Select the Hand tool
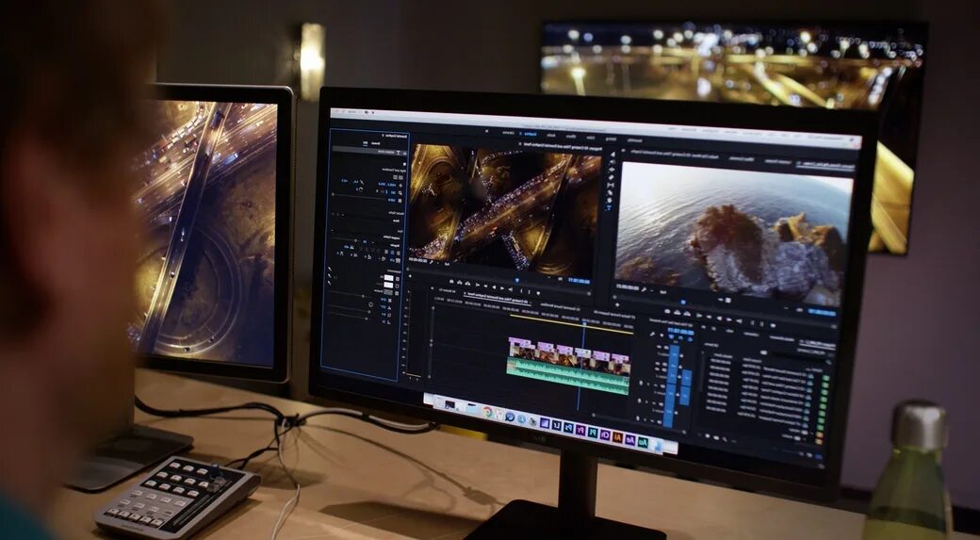 (610, 200)
